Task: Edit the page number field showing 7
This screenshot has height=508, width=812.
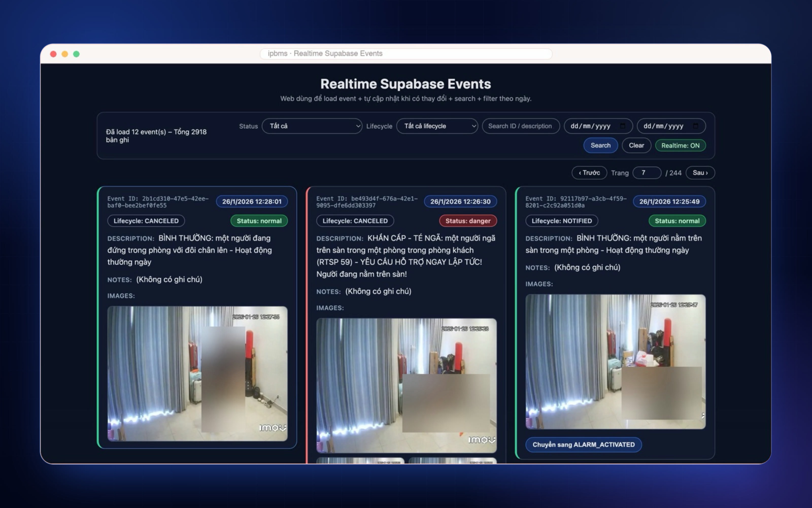Action: 647,173
